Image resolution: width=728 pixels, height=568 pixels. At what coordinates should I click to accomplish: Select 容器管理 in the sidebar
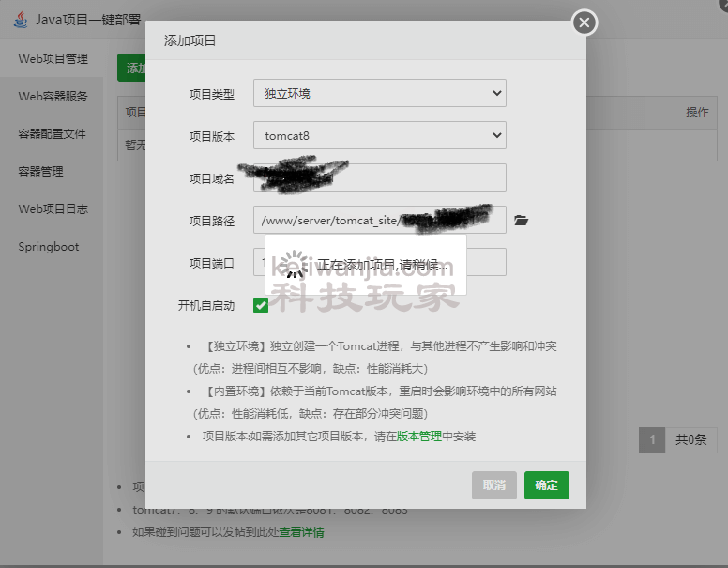pos(52,172)
